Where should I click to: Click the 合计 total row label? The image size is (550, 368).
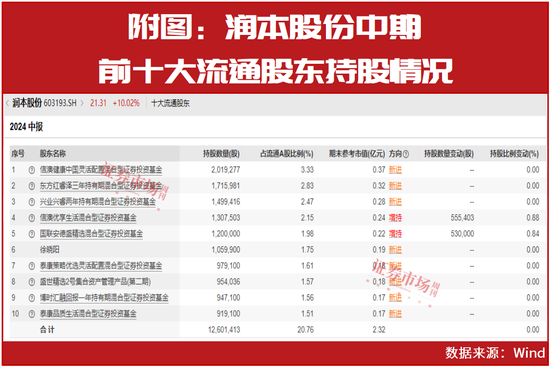[47, 330]
